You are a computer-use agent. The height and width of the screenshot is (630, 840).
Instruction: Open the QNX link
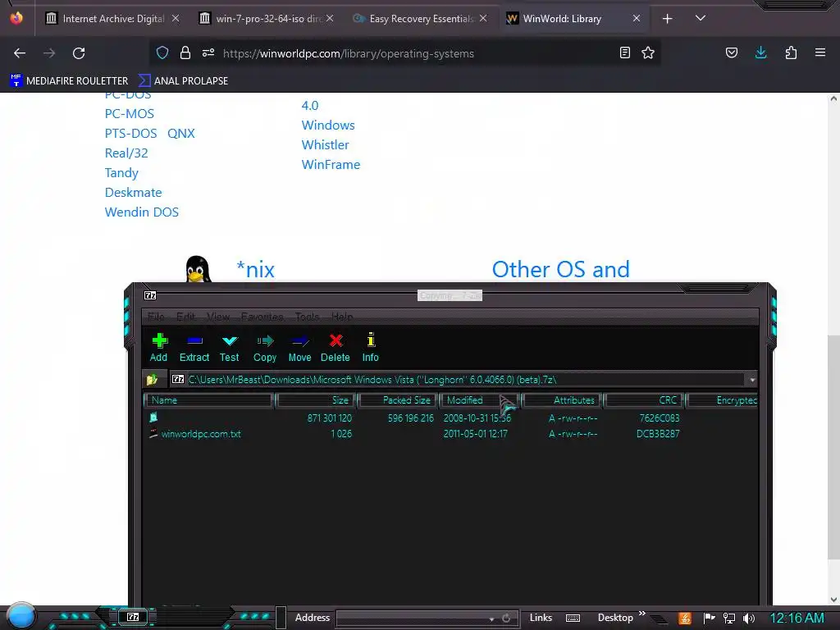(181, 134)
